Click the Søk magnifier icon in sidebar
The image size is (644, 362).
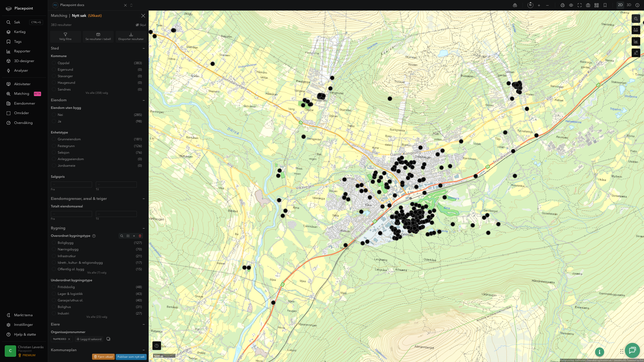tap(9, 22)
